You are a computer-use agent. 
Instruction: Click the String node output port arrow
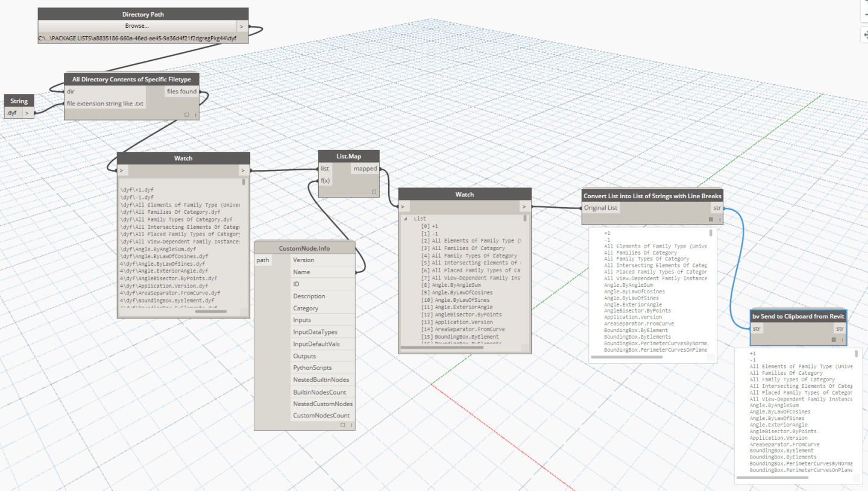point(27,112)
